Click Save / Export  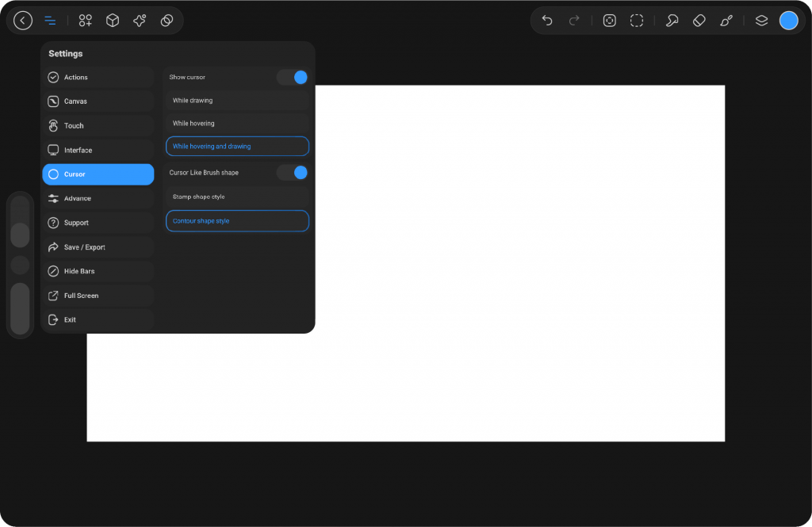point(98,247)
